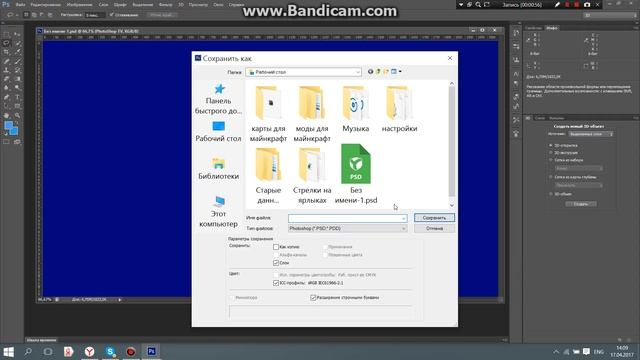
Task: Click the Сохранить button
Action: pos(434,218)
